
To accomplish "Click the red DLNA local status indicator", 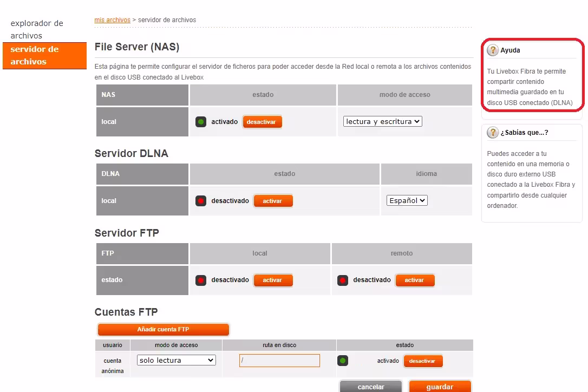I will tap(201, 201).
